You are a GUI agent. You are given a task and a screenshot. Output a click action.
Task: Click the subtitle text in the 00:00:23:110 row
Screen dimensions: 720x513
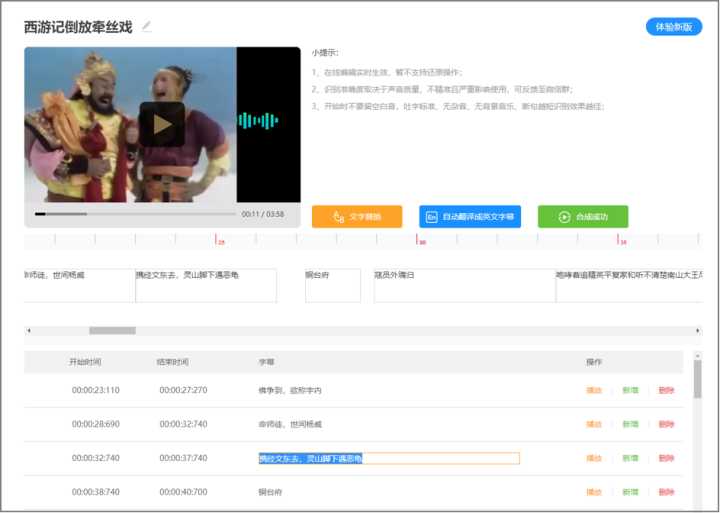(x=290, y=390)
